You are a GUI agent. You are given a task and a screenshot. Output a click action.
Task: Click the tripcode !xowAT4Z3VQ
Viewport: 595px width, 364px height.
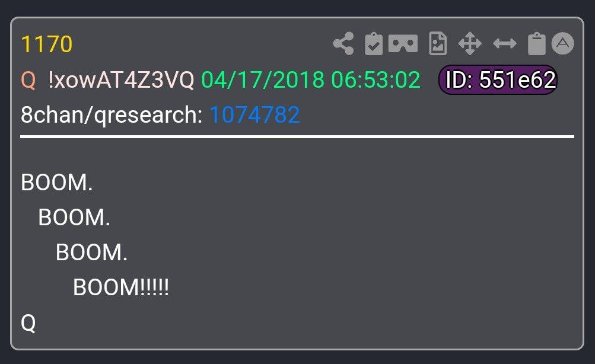point(121,79)
